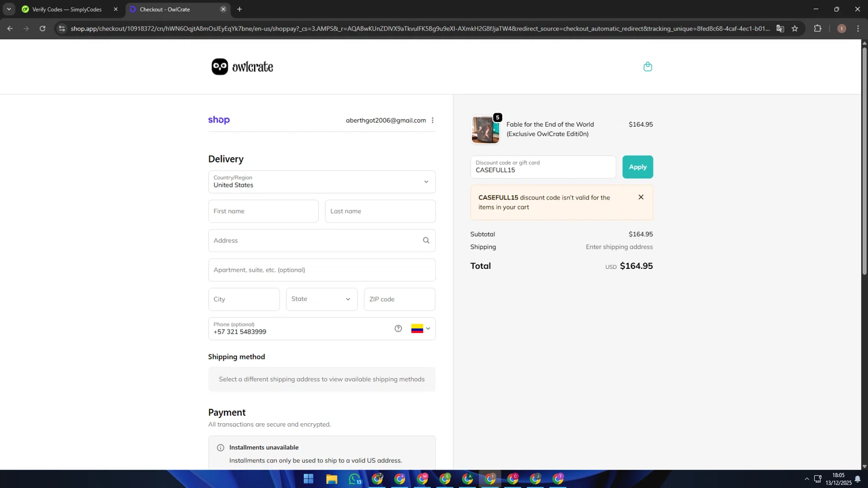Open the tab search dropdown arrow
The image size is (868, 488).
[9, 9]
